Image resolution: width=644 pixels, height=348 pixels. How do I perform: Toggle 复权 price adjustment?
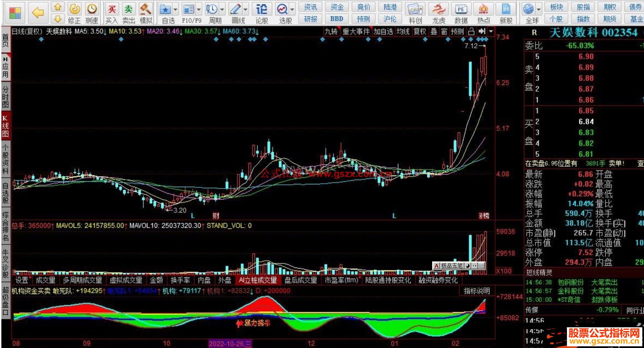(420, 32)
